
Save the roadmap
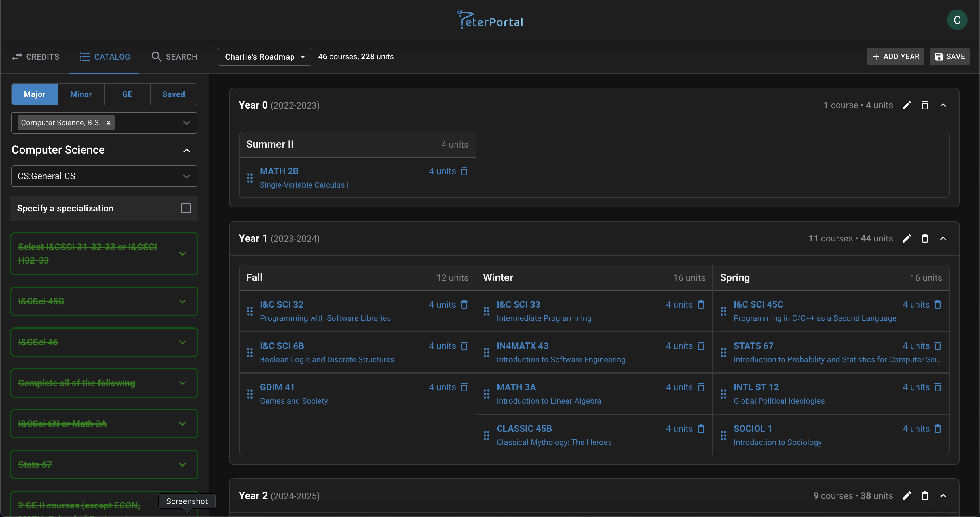(x=949, y=57)
